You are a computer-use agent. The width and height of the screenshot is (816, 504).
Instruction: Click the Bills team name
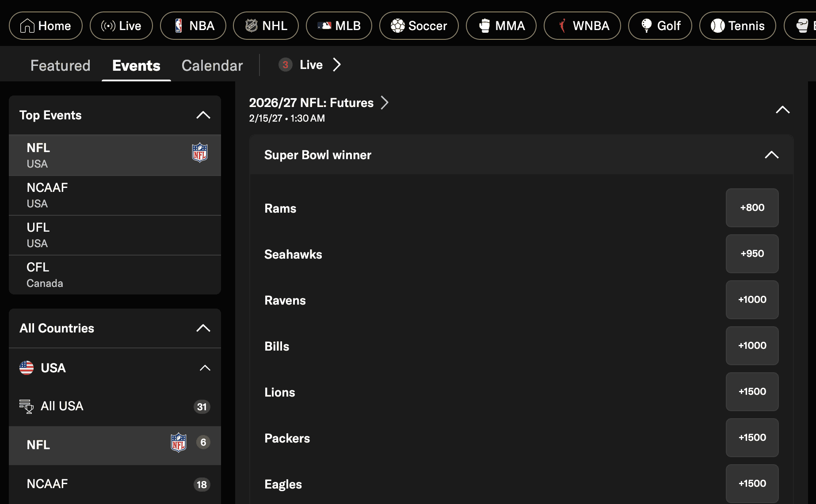point(277,346)
